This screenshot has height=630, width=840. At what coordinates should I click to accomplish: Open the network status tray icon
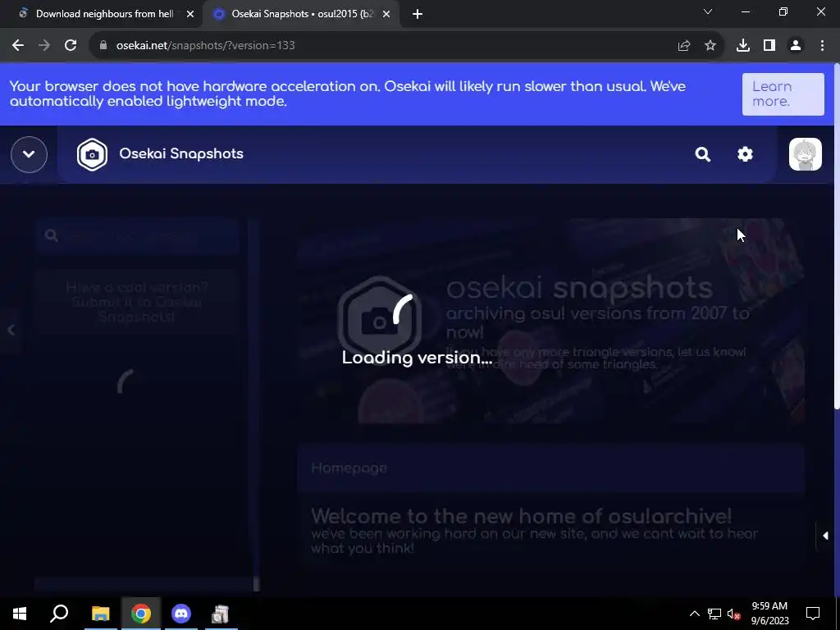click(x=714, y=614)
